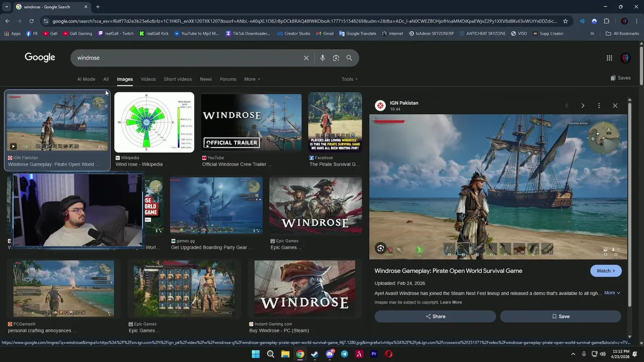Open the TikTok Downloader bookmark
This screenshot has width=644, height=362.
[248, 34]
